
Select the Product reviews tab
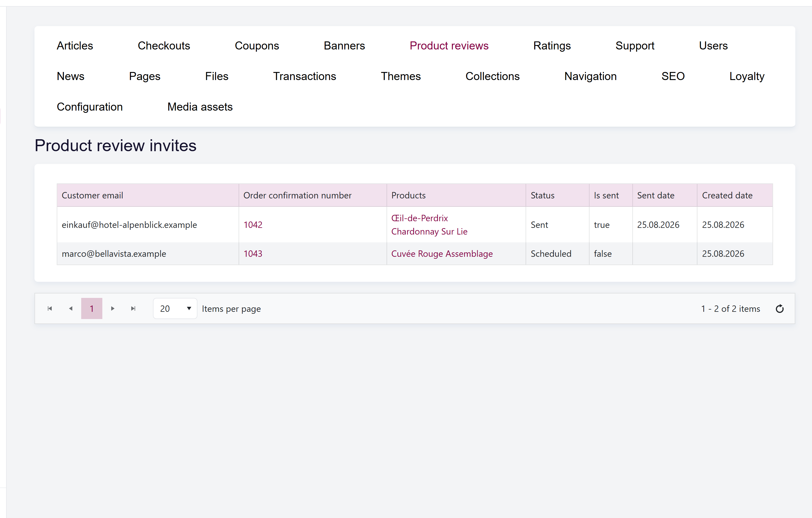click(x=449, y=46)
